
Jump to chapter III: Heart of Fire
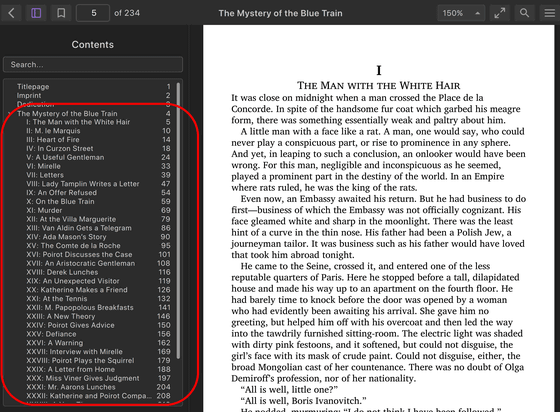[x=98, y=140]
